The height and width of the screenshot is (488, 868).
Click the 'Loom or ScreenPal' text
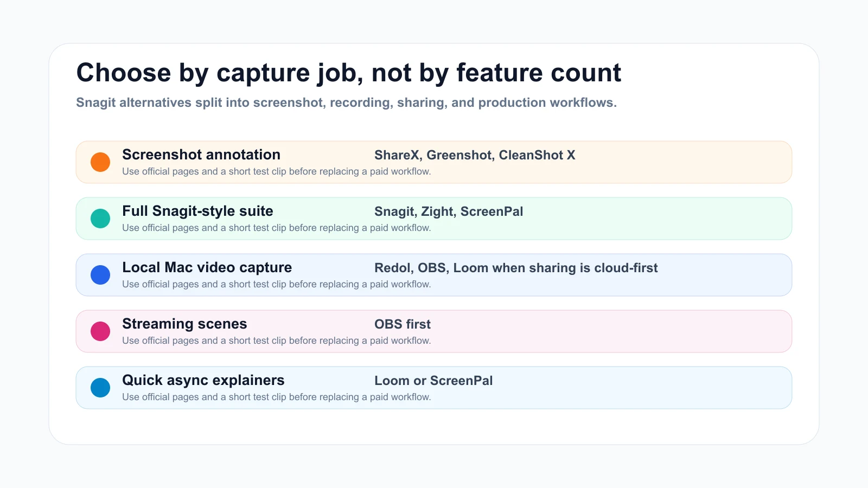tap(433, 381)
